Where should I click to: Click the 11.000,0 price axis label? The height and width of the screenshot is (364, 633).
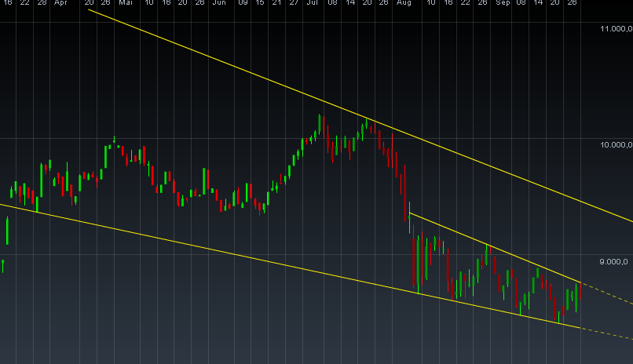point(616,28)
